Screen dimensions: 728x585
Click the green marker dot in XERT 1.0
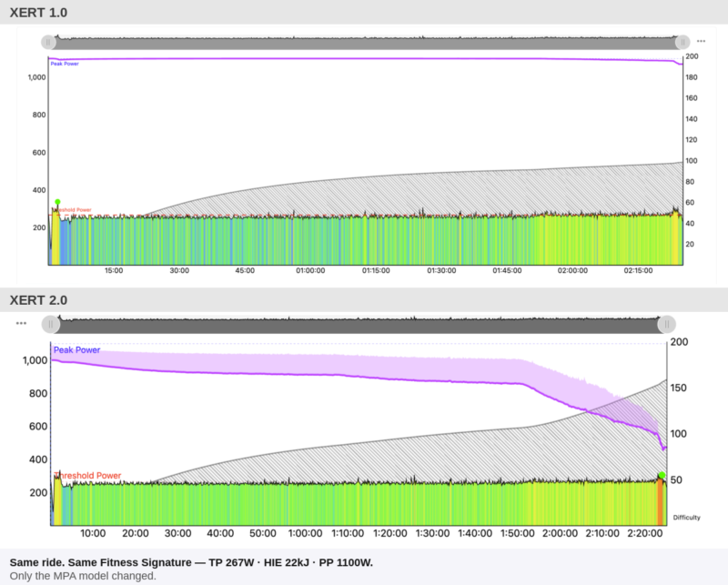(x=57, y=202)
